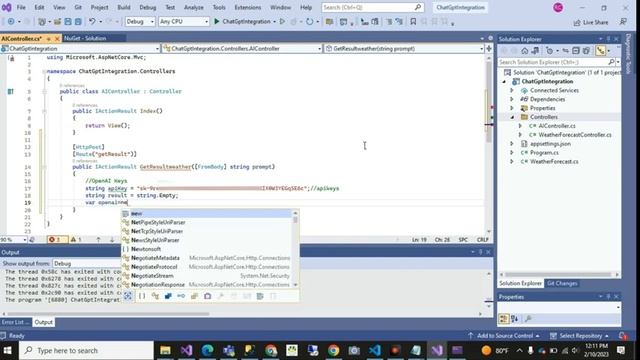This screenshot has width=640, height=360.
Task: Close the AIController.cs tab
Action: [57, 38]
